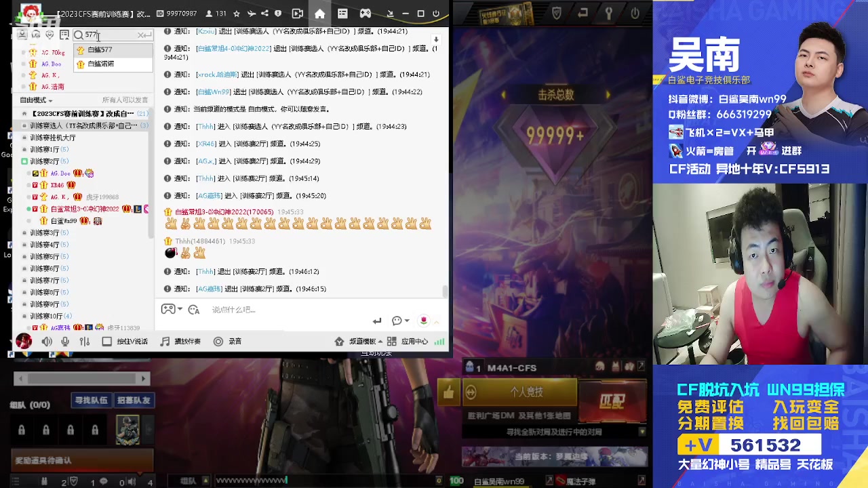The width and height of the screenshot is (868, 488).
Task: Favorite the channel with the star icon
Action: [x=236, y=14]
